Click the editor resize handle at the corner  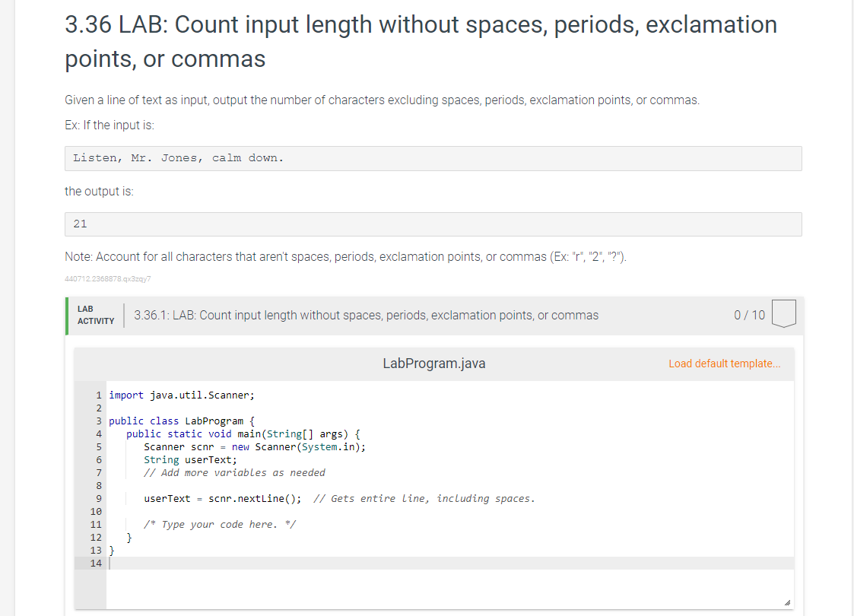click(x=787, y=602)
